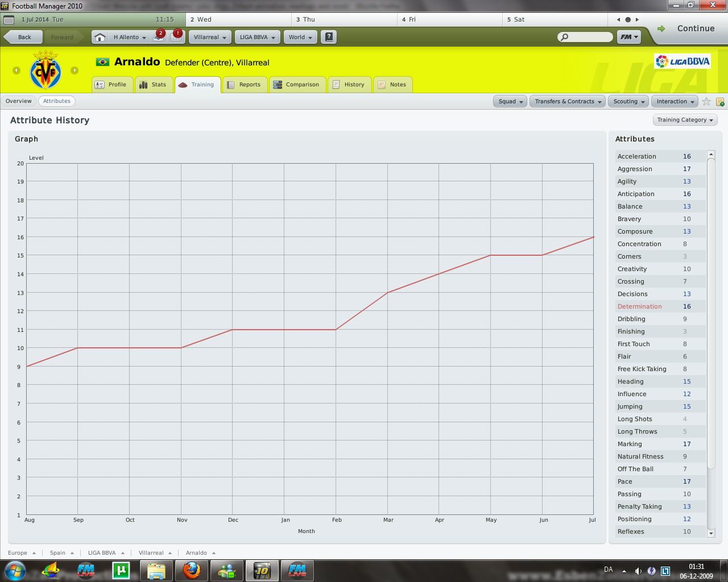Screen dimensions: 728x582
Task: Click the Liga BBVA logo
Action: tap(682, 61)
